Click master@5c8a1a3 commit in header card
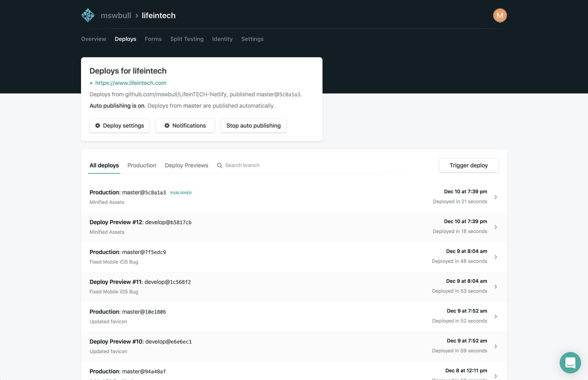 tap(278, 94)
